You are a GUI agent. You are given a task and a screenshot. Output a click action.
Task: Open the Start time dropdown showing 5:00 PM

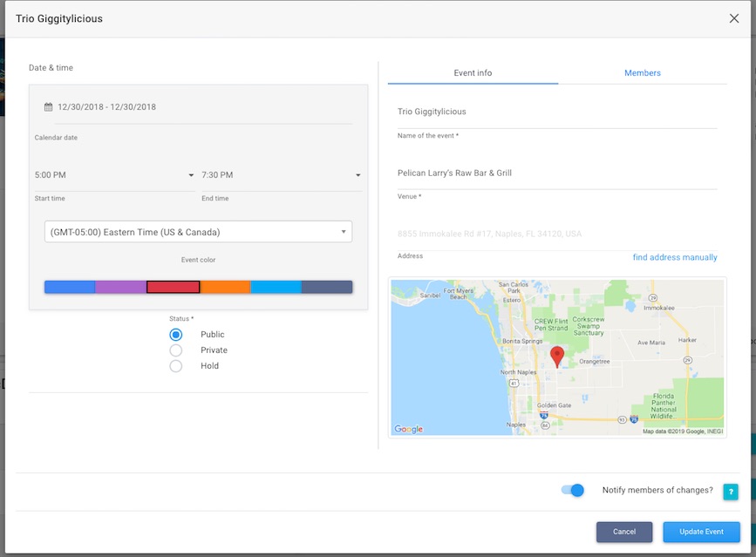[114, 175]
